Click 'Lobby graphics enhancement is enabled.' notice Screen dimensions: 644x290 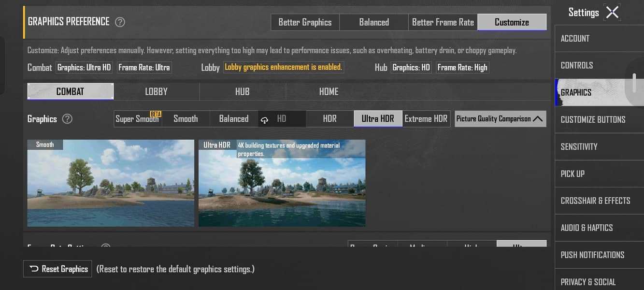point(284,67)
